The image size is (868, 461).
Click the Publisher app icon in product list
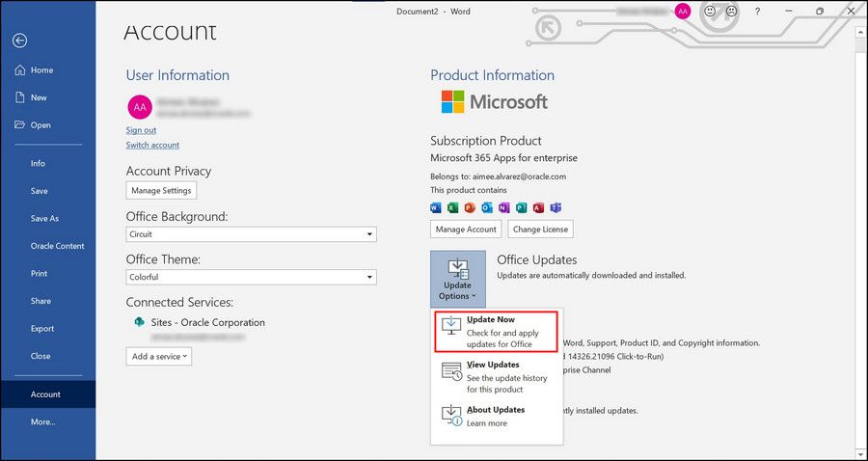coord(521,207)
